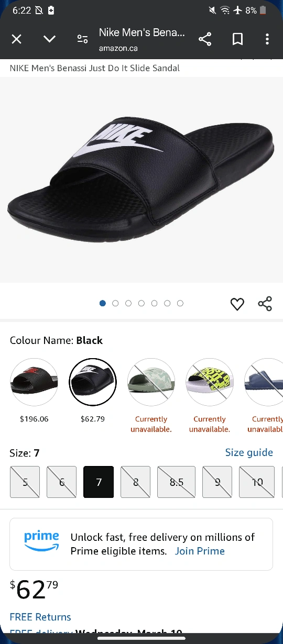Jump to last image carousel dot

pyautogui.click(x=180, y=303)
